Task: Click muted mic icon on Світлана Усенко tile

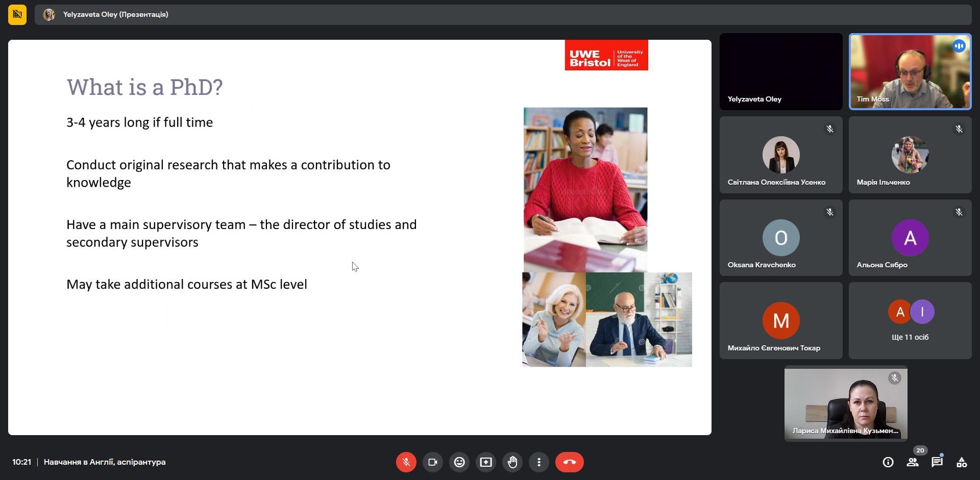Action: [830, 129]
